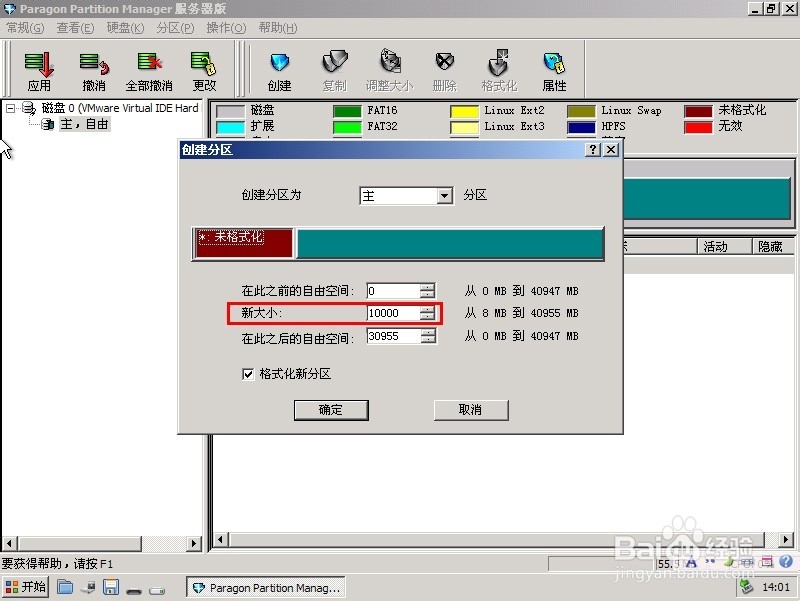Click the 扩展 cyan legend swatch
Screen dimensions: 800x601
click(231, 127)
